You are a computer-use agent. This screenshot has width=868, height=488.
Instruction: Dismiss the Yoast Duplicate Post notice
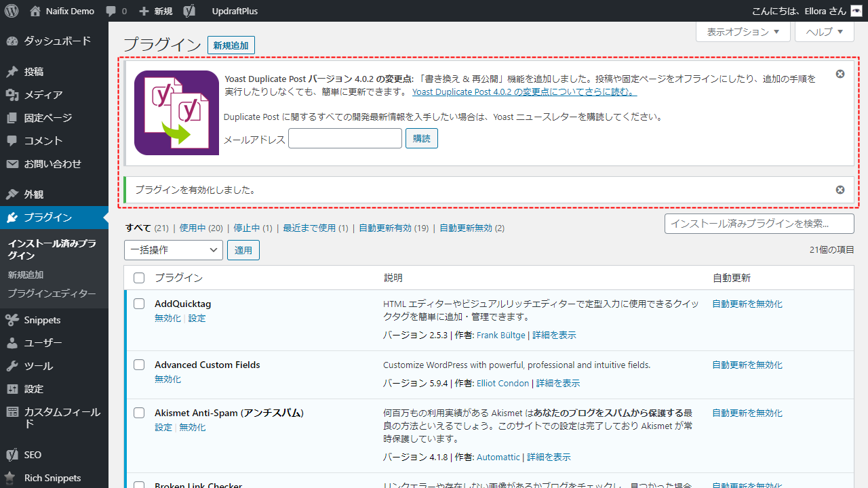point(840,74)
